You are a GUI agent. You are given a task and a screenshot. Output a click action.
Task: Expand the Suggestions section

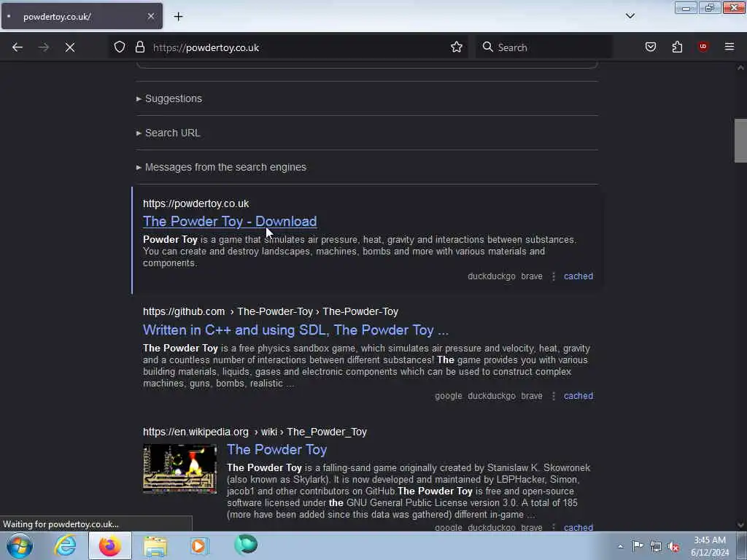[169, 98]
